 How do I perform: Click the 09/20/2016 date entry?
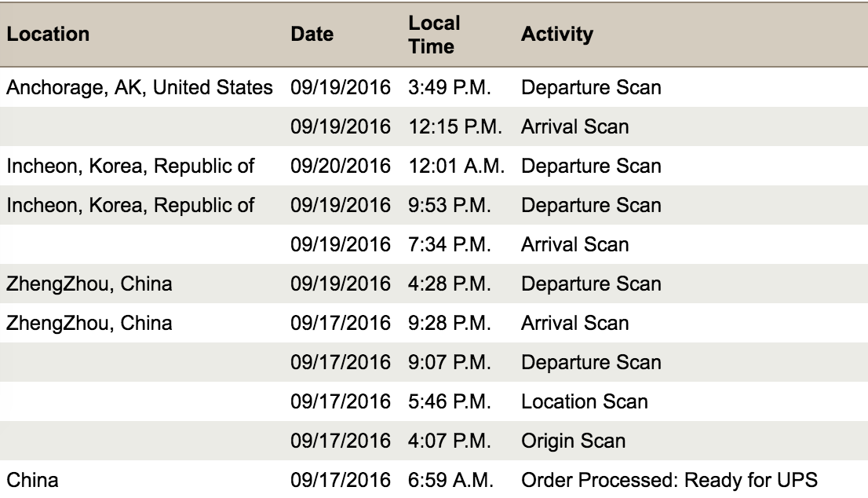(x=340, y=166)
